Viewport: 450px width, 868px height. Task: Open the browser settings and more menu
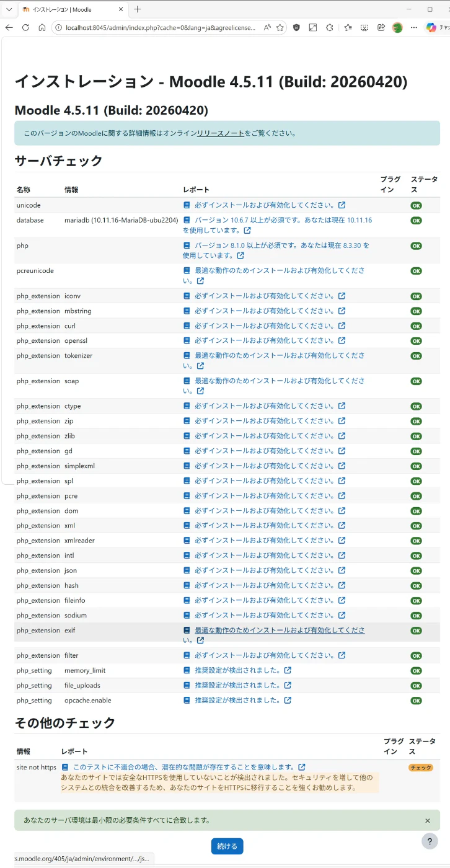(413, 28)
